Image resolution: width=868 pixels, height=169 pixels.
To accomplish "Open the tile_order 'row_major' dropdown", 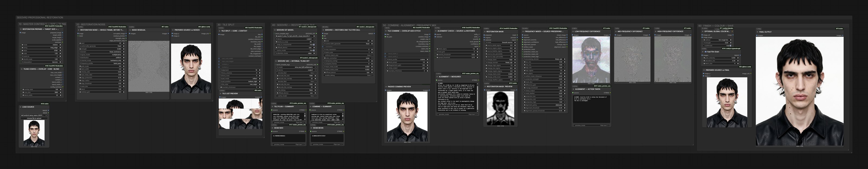I will 241,84.
